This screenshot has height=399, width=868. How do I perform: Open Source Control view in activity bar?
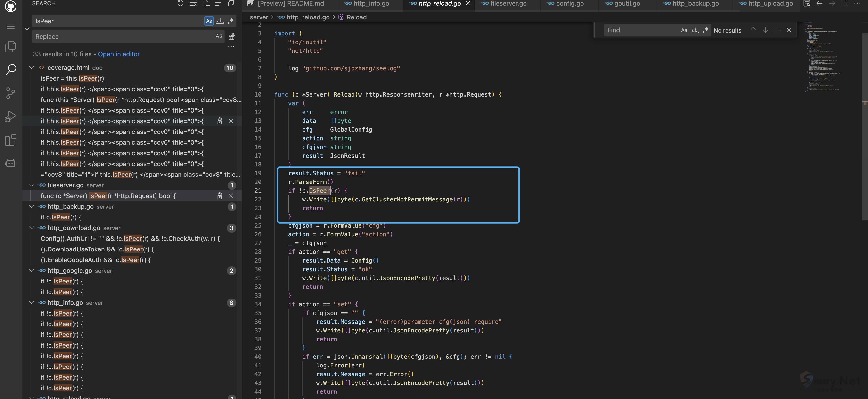(10, 93)
